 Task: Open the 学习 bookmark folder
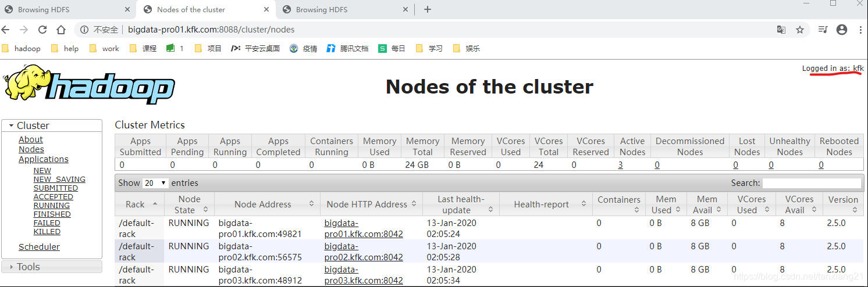(x=429, y=48)
